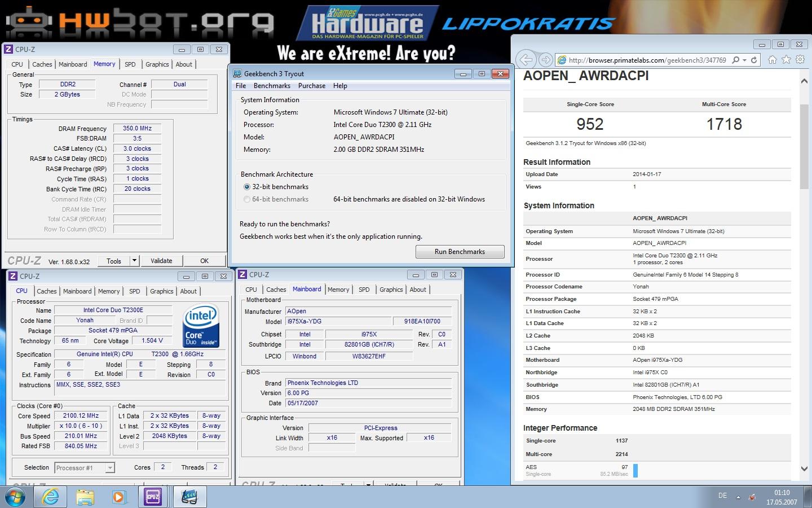Click the taskbar clock showing 01:10

click(782, 497)
